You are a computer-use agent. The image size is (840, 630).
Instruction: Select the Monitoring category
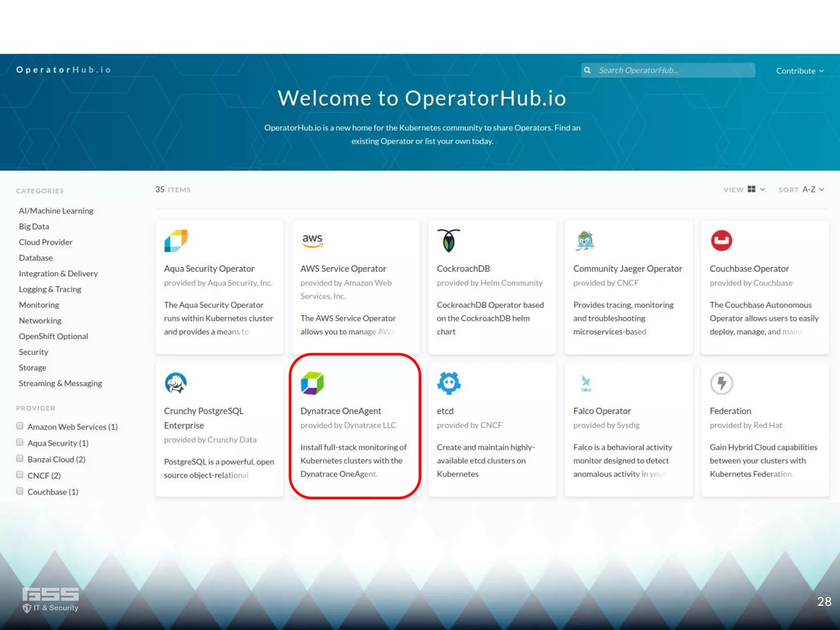(39, 305)
